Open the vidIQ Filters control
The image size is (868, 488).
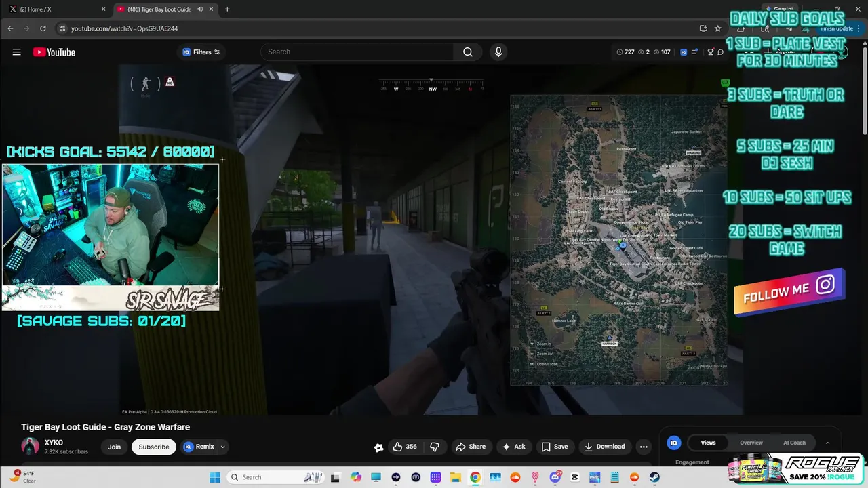point(201,52)
